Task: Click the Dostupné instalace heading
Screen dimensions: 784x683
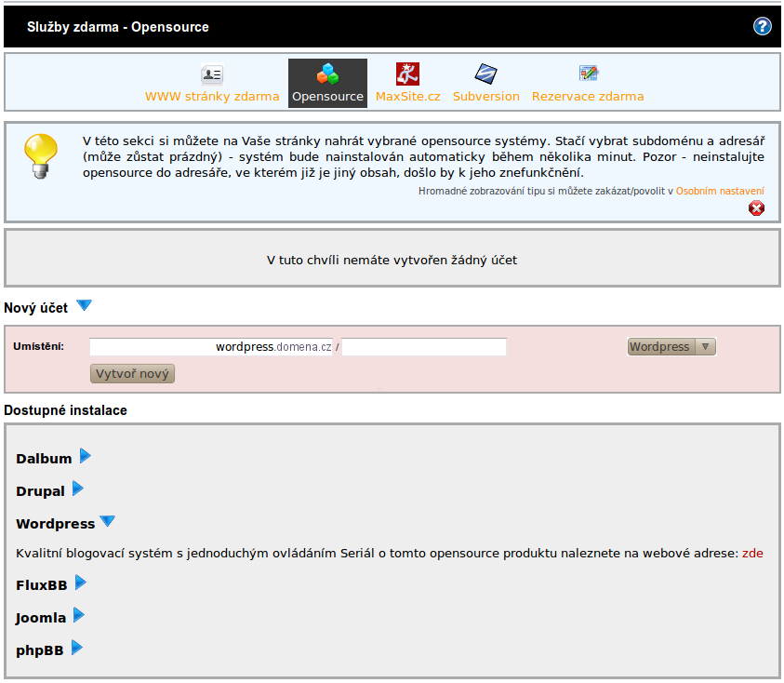Action: point(65,410)
